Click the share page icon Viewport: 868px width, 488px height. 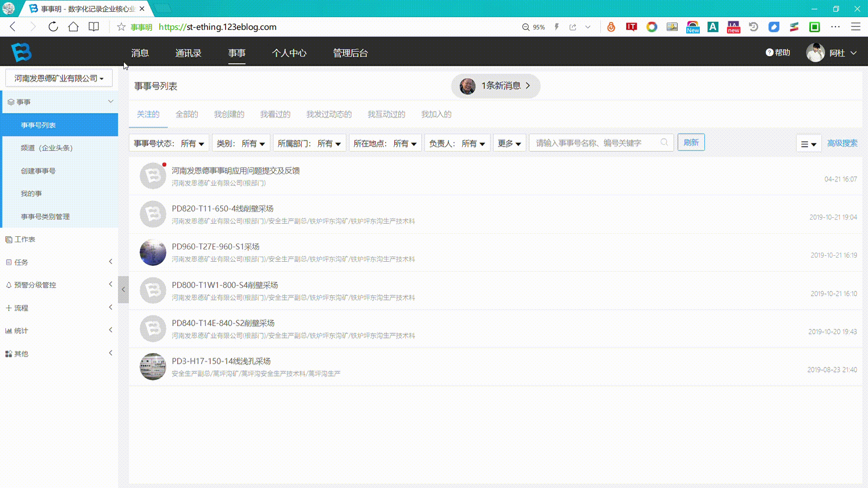point(573,27)
